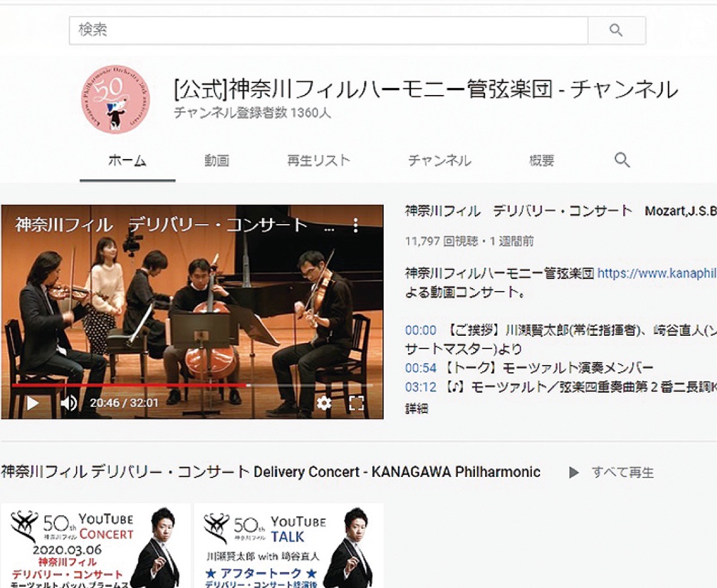Viewport: 717px width, 588px height.
Task: Mute the video using speaker icon
Action: (x=69, y=403)
